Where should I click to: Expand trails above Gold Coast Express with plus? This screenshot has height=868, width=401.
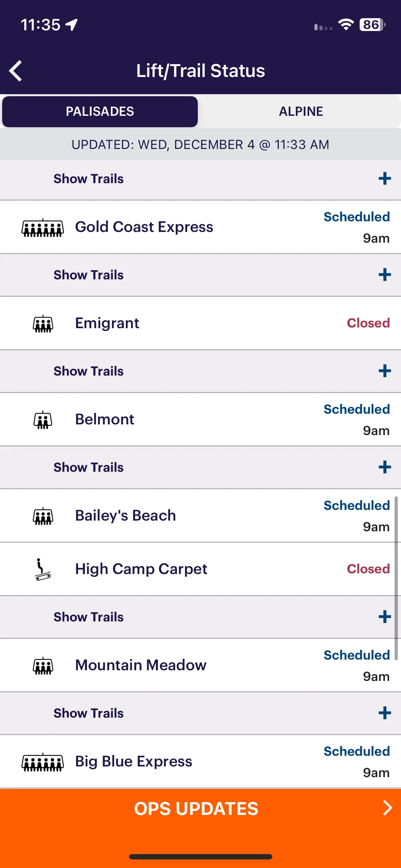[x=385, y=179]
